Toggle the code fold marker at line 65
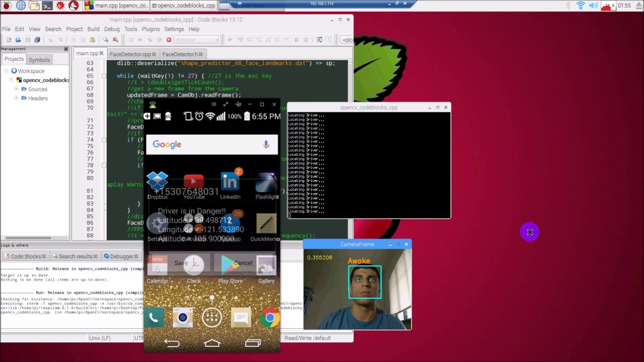This screenshot has width=644, height=362. pos(104,76)
